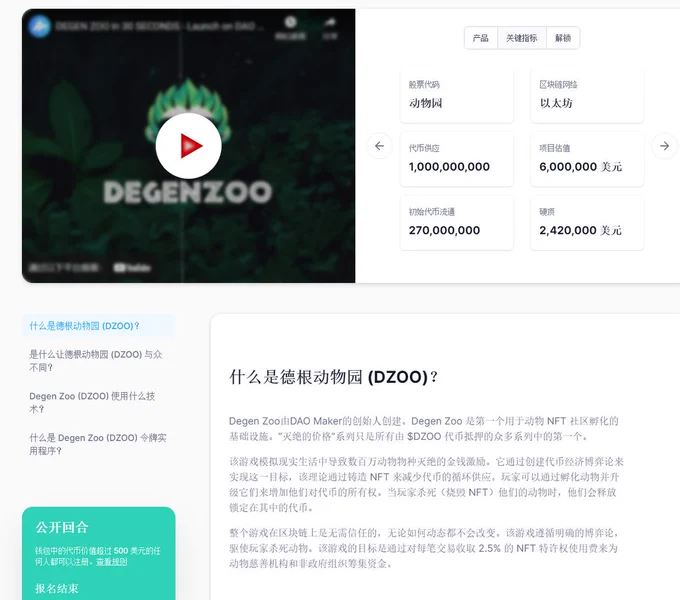Jump to 什么是德根动物园 (DZOO)？ section

point(98,326)
